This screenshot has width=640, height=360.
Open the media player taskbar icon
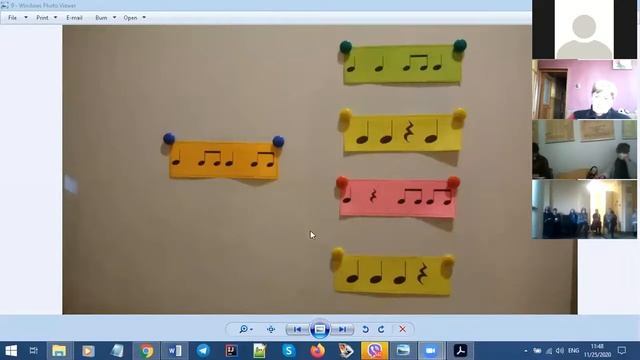(x=88, y=351)
